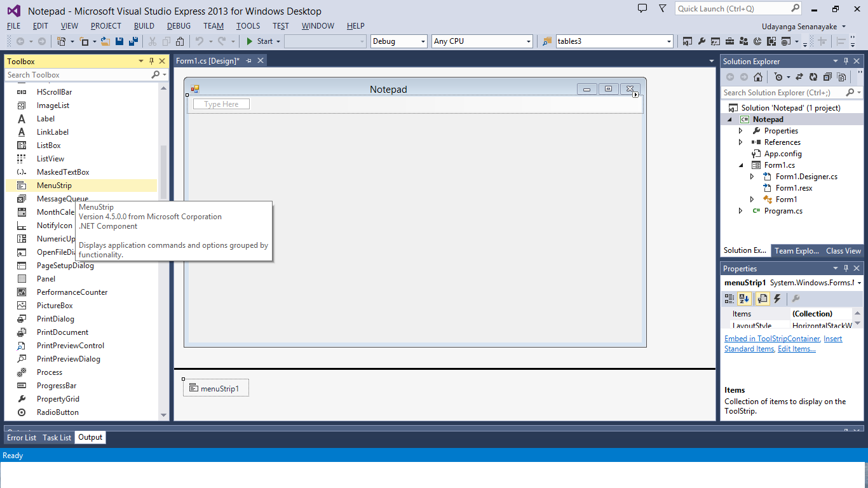This screenshot has width=868, height=488.
Task: Switch to the Class View tab
Action: tap(843, 250)
